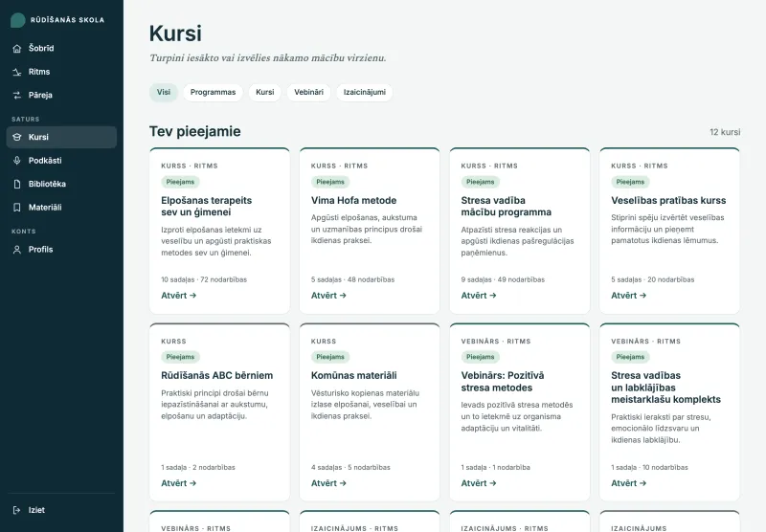Image resolution: width=766 pixels, height=532 pixels.
Task: Click '9 sadaļas · 49 nodarbības' text
Action: point(503,279)
